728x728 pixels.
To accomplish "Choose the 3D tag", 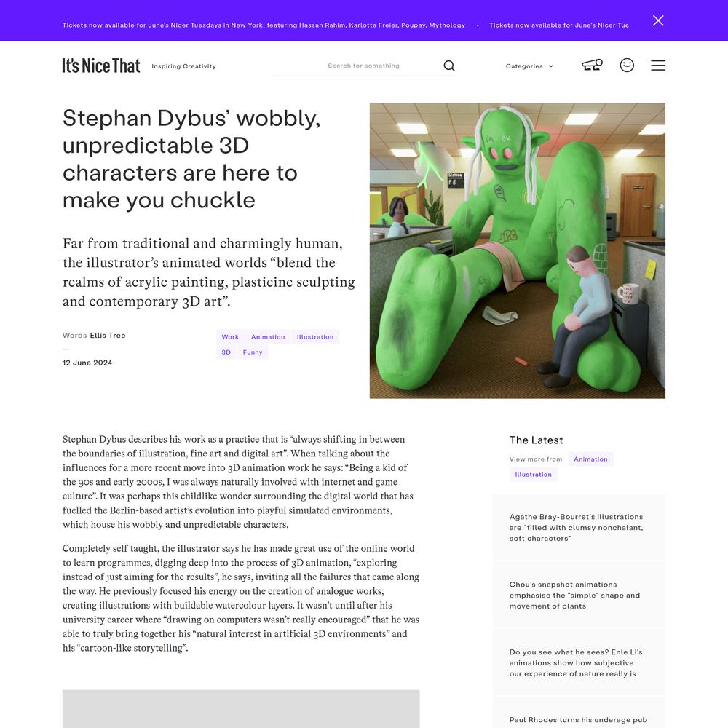I will [226, 352].
